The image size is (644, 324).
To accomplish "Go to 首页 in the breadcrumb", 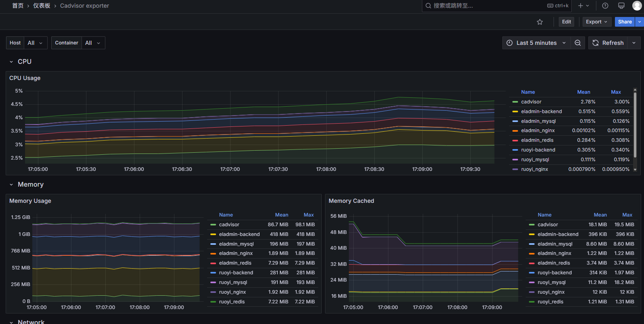I will click(x=18, y=6).
